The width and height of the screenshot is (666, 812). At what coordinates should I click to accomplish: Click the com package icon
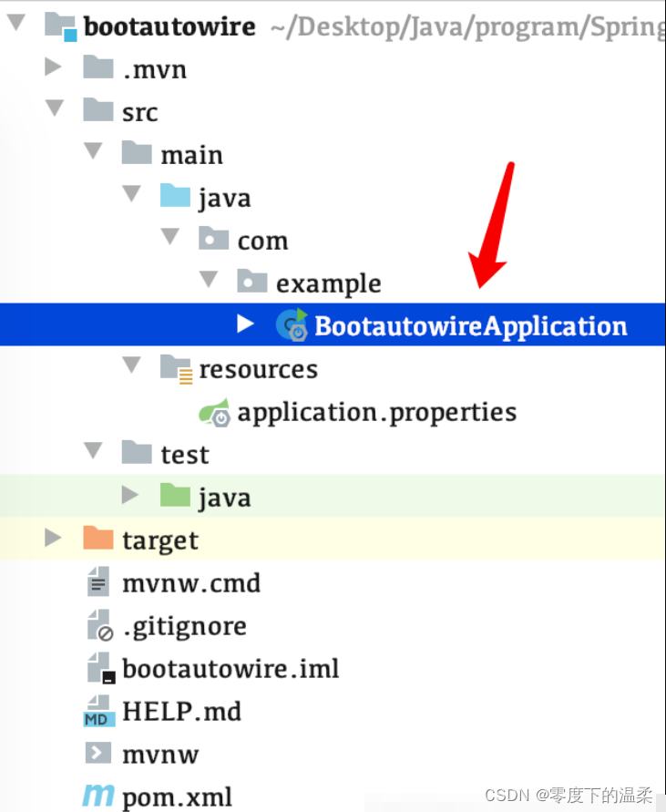coord(213,238)
